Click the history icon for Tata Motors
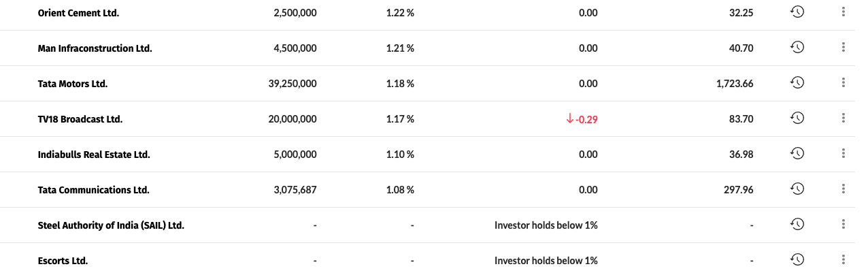The image size is (868, 273). click(797, 82)
